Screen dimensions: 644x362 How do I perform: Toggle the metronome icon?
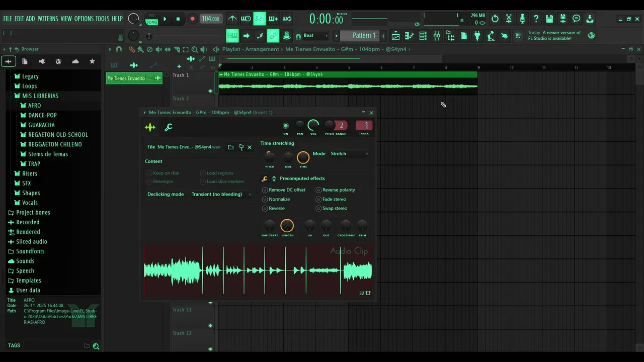[x=232, y=19]
